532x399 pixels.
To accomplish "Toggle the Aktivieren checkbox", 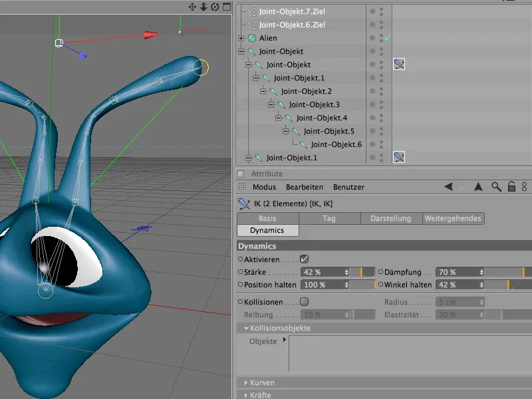I will point(305,259).
